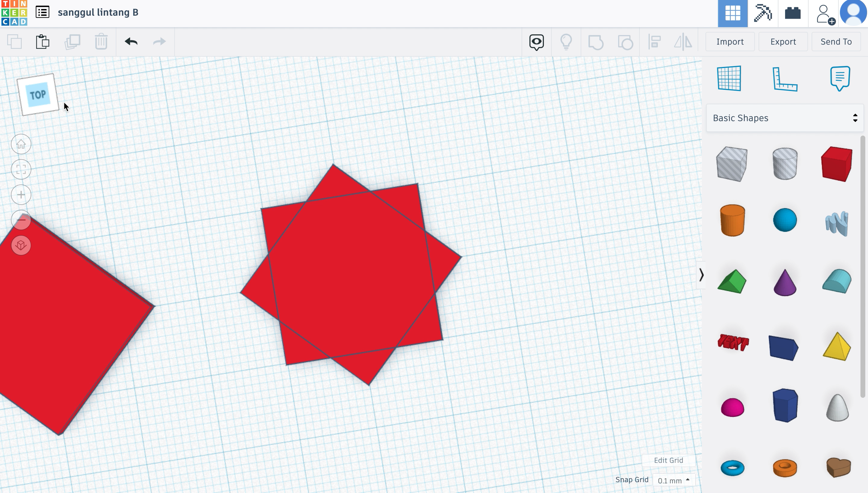Open the Basic Shapes dropdown
Image resolution: width=868 pixels, height=493 pixels.
click(x=785, y=118)
